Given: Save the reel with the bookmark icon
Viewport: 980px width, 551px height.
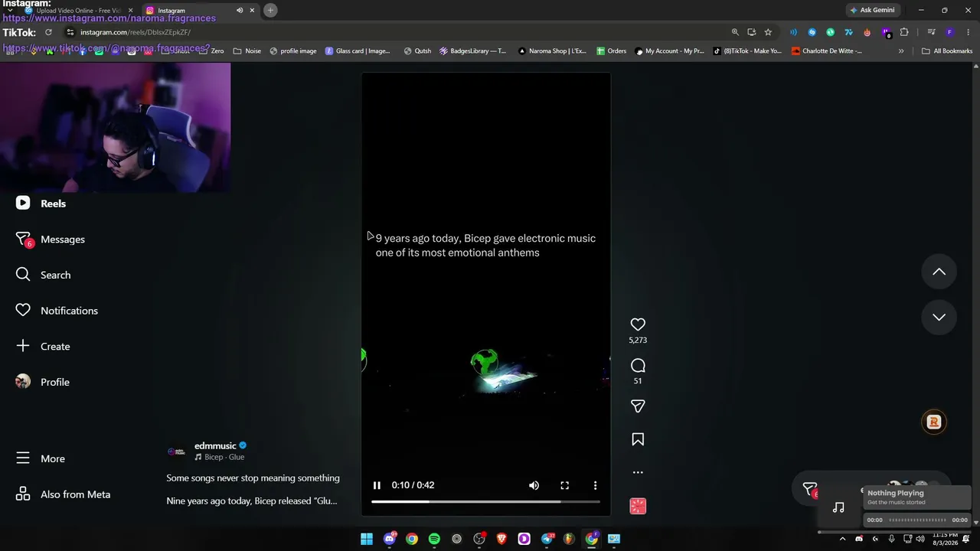Looking at the screenshot, I should [638, 439].
